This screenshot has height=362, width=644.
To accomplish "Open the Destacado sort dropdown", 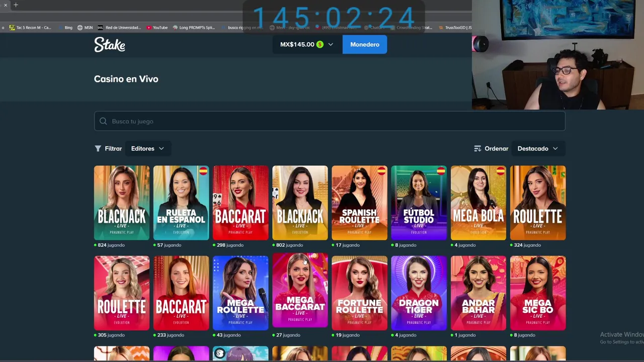I will (537, 148).
